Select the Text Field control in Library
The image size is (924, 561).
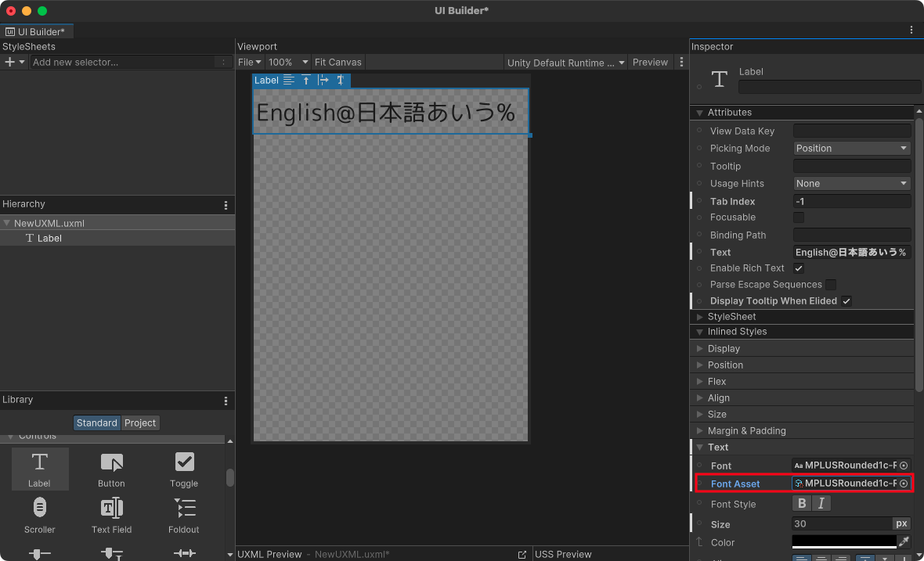click(111, 515)
